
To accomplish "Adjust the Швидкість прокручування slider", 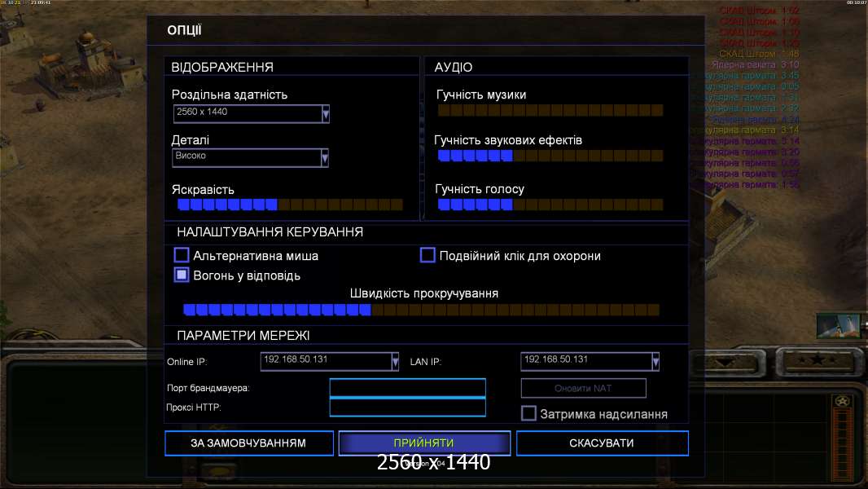I will 421,310.
